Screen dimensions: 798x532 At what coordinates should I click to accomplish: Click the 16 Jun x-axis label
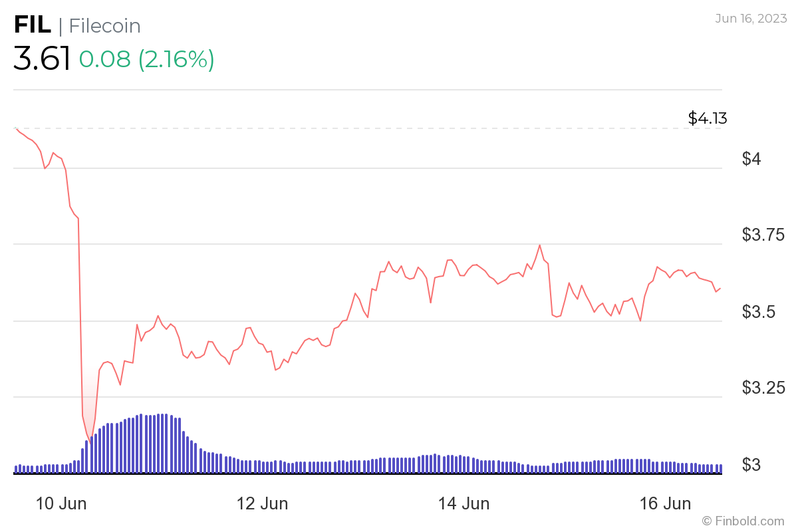click(x=665, y=504)
